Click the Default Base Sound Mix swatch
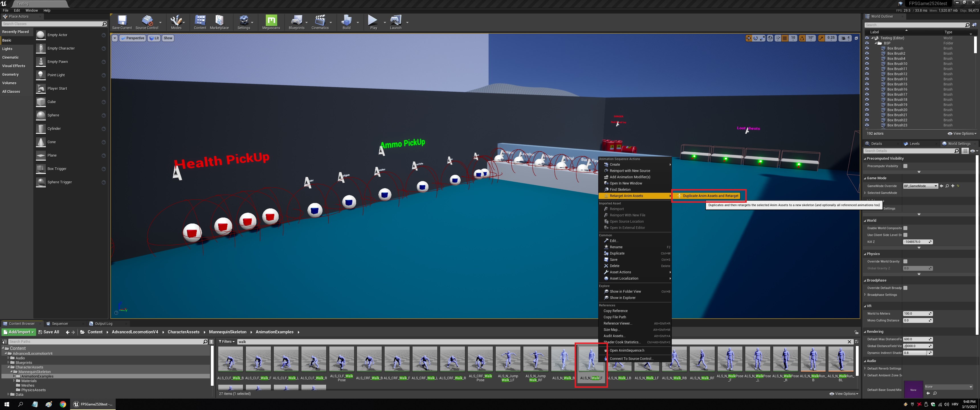This screenshot has width=980, height=410. 913,389
